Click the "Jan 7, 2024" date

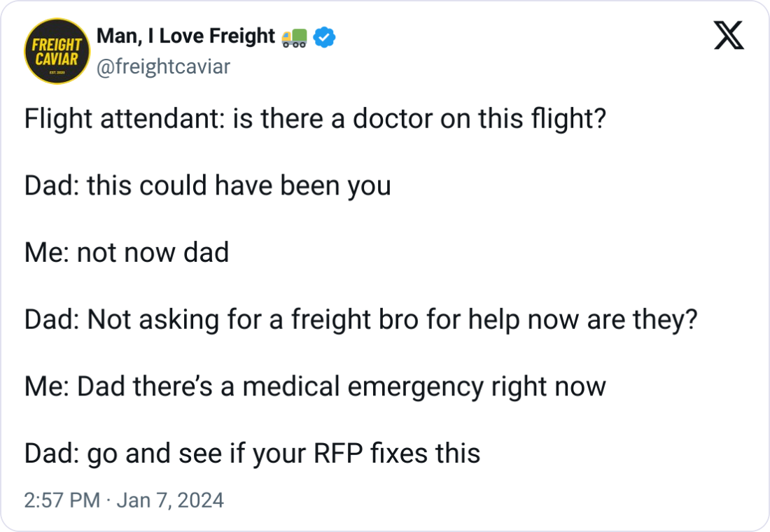(169, 500)
